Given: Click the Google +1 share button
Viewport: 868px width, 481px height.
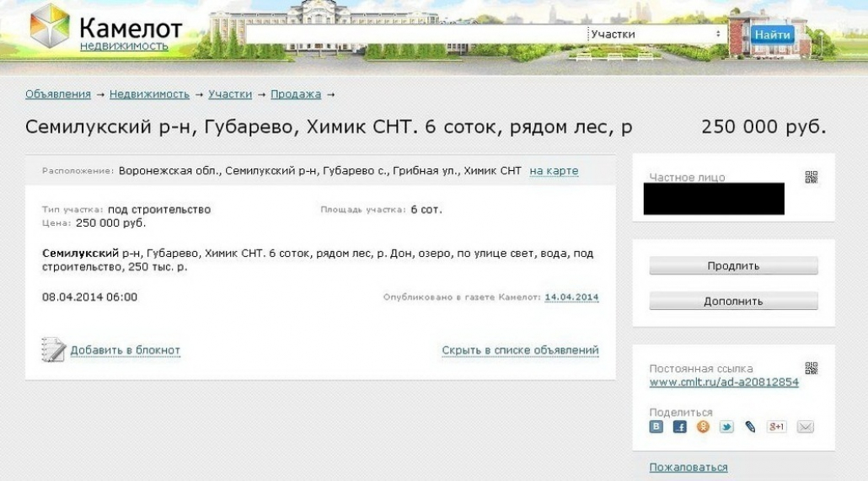Looking at the screenshot, I should pyautogui.click(x=776, y=427).
